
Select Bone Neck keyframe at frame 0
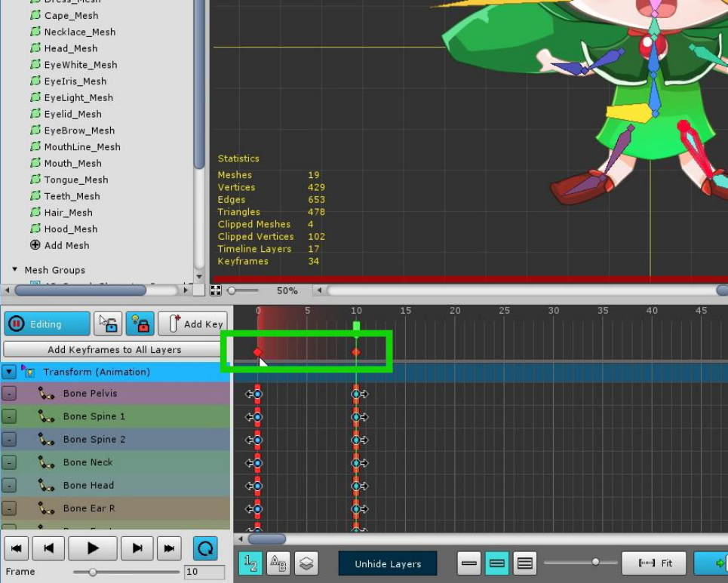258,463
